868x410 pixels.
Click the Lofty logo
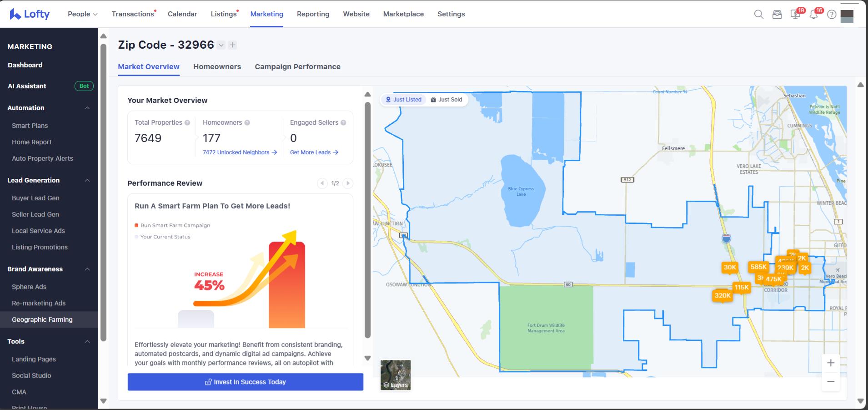30,14
